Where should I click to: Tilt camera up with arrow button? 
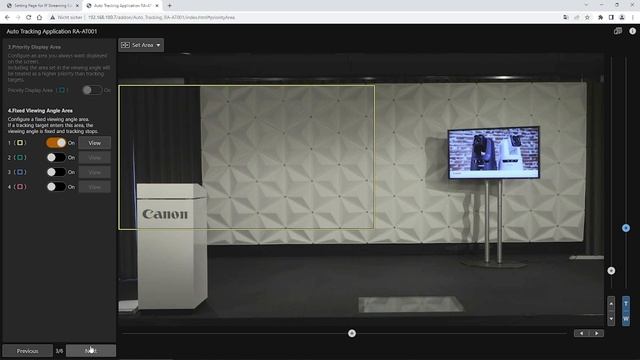[x=611, y=304]
